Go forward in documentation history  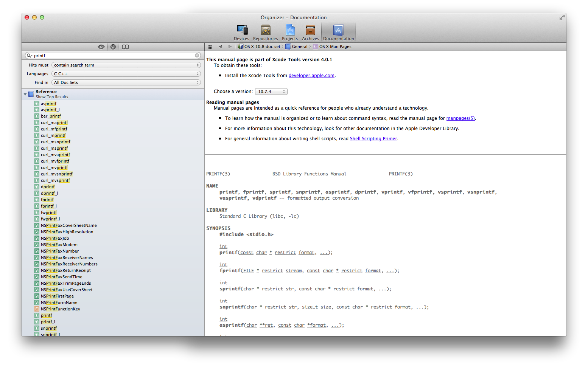click(230, 47)
